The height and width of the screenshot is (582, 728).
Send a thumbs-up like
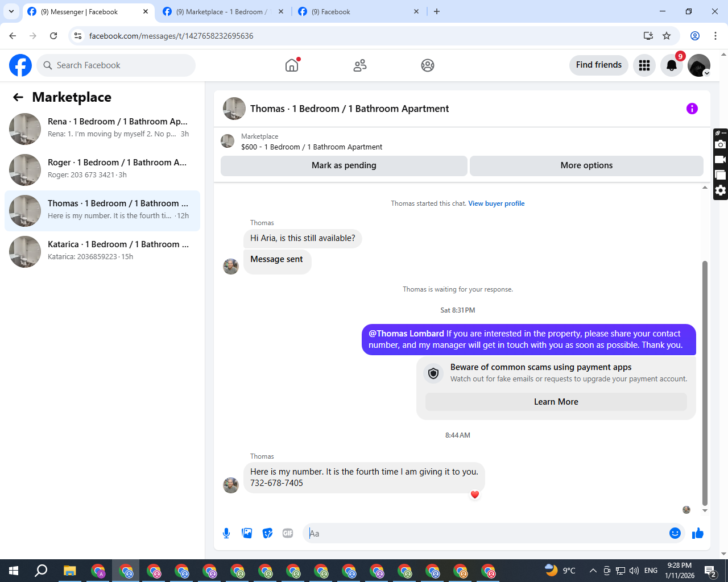tap(698, 533)
